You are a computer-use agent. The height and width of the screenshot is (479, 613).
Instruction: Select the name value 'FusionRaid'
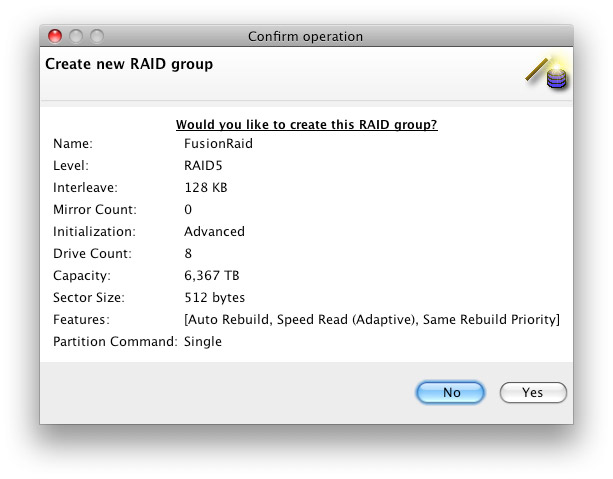pos(218,144)
